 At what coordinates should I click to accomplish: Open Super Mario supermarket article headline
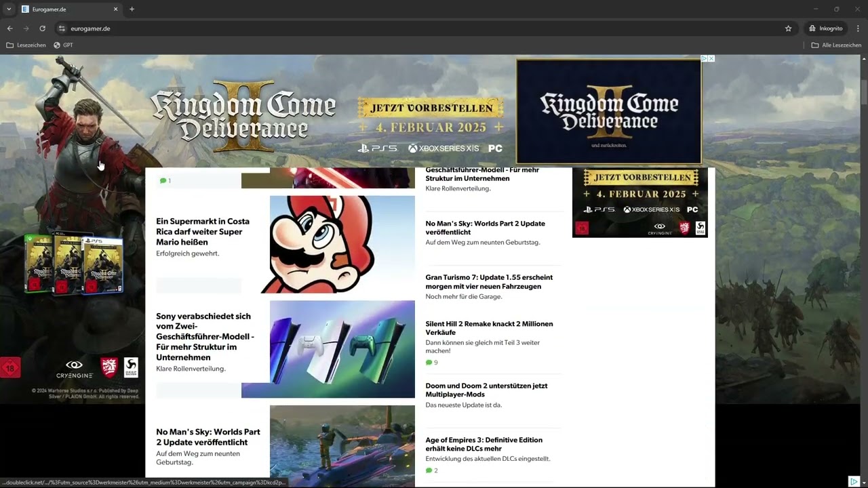pos(203,231)
